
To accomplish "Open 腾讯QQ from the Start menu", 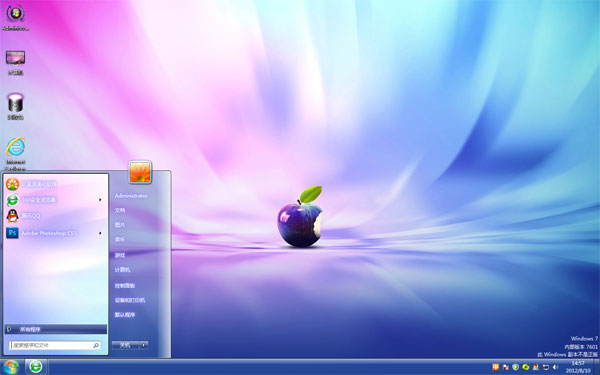I will tap(55, 216).
